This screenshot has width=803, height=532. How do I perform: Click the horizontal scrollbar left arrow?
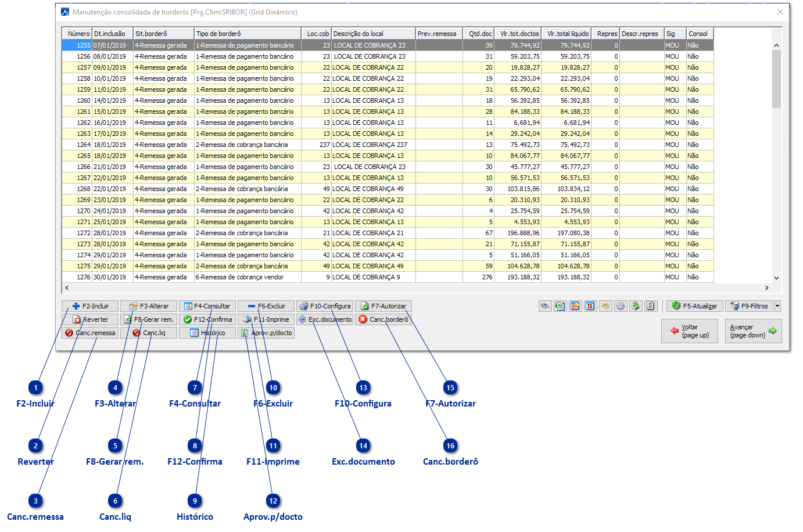tap(67, 287)
